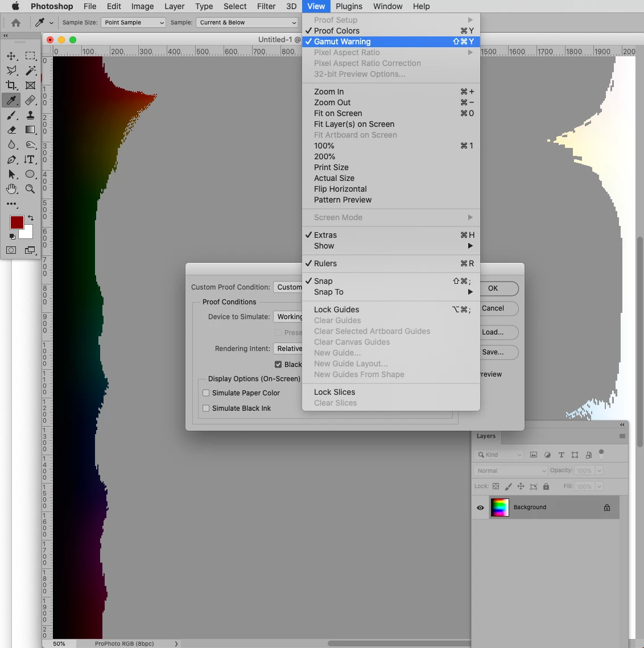Select the Zoom magnifier tool
The height and width of the screenshot is (648, 644).
[30, 189]
